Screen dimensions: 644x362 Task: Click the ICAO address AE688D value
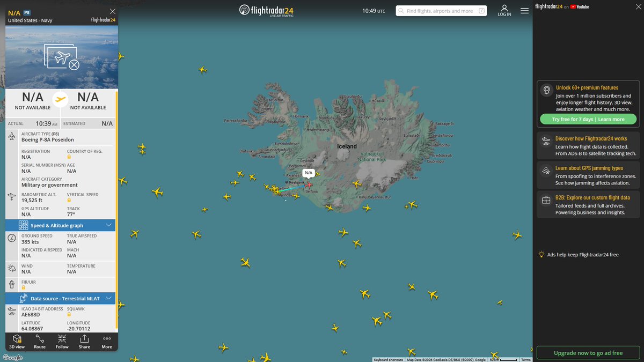pyautogui.click(x=31, y=315)
